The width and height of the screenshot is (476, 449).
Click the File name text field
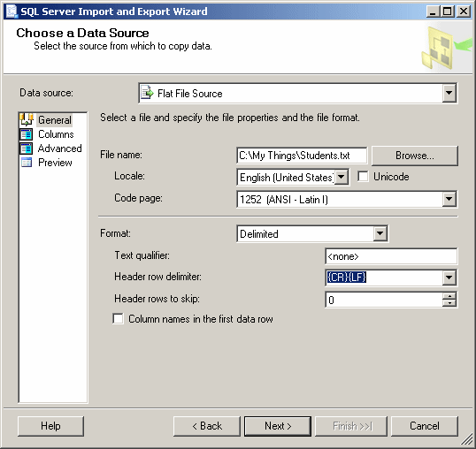point(302,156)
